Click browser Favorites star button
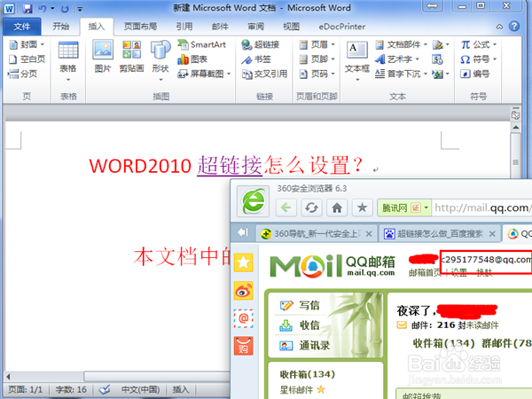Image resolution: width=532 pixels, height=399 pixels. (362, 207)
